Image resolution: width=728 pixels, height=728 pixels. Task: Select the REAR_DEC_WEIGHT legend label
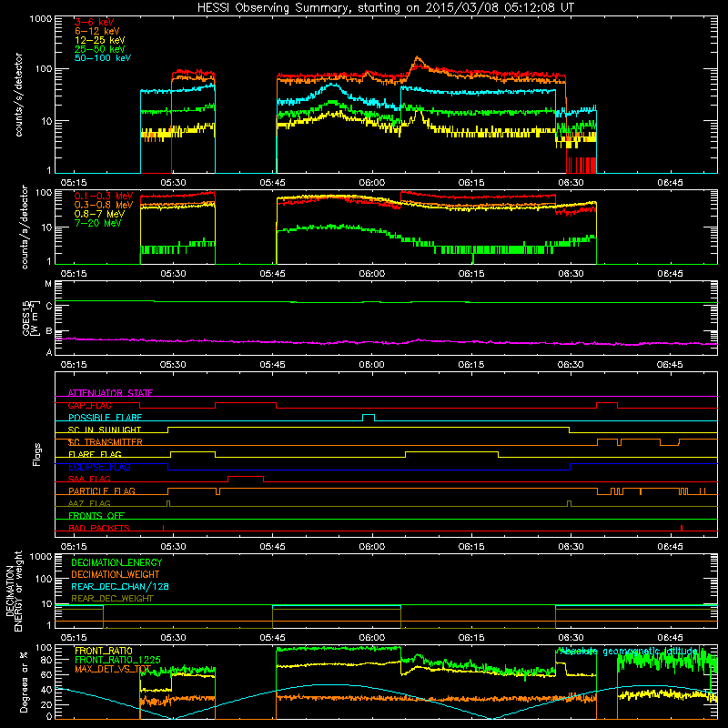112,599
